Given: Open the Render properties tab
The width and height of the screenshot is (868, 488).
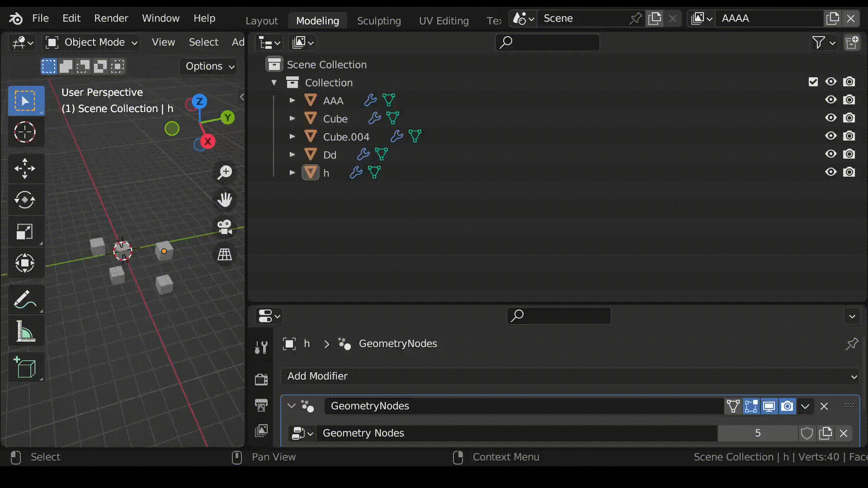Looking at the screenshot, I should (x=261, y=379).
